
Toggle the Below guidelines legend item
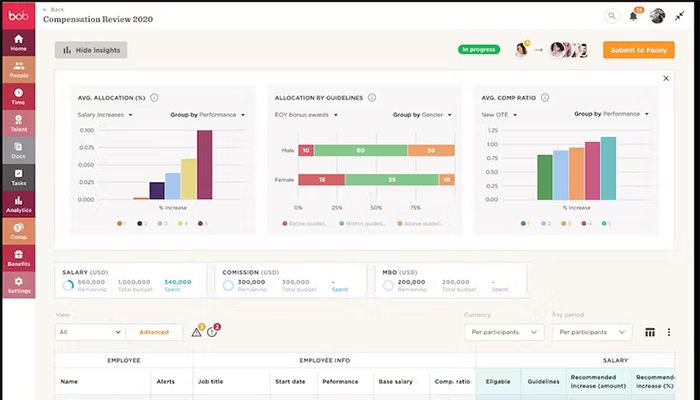coord(304,223)
